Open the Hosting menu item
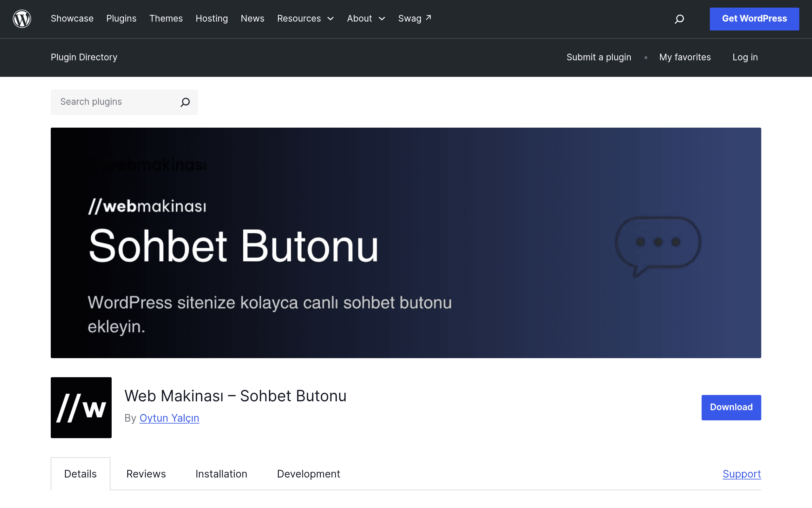Viewport: 812px width, 508px height. (212, 18)
